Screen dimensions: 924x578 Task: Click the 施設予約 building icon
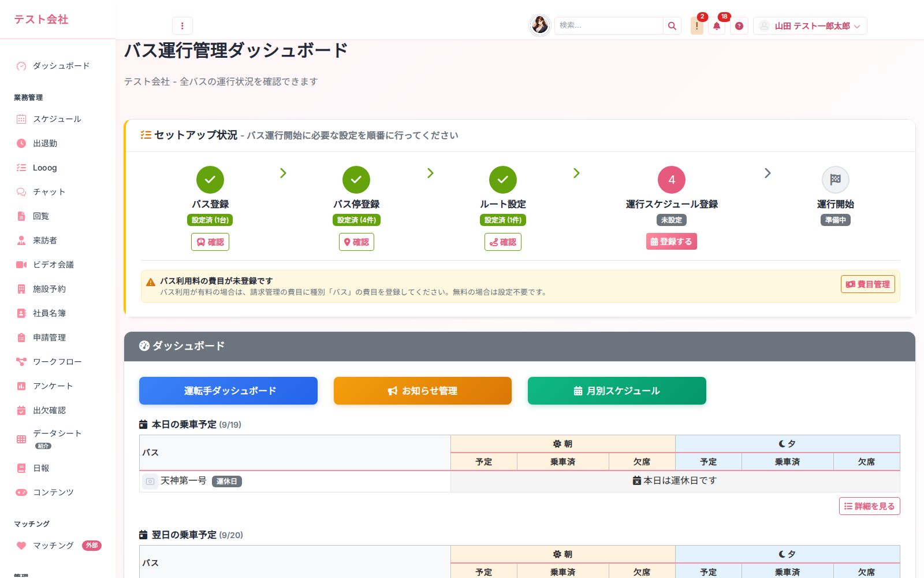21,289
